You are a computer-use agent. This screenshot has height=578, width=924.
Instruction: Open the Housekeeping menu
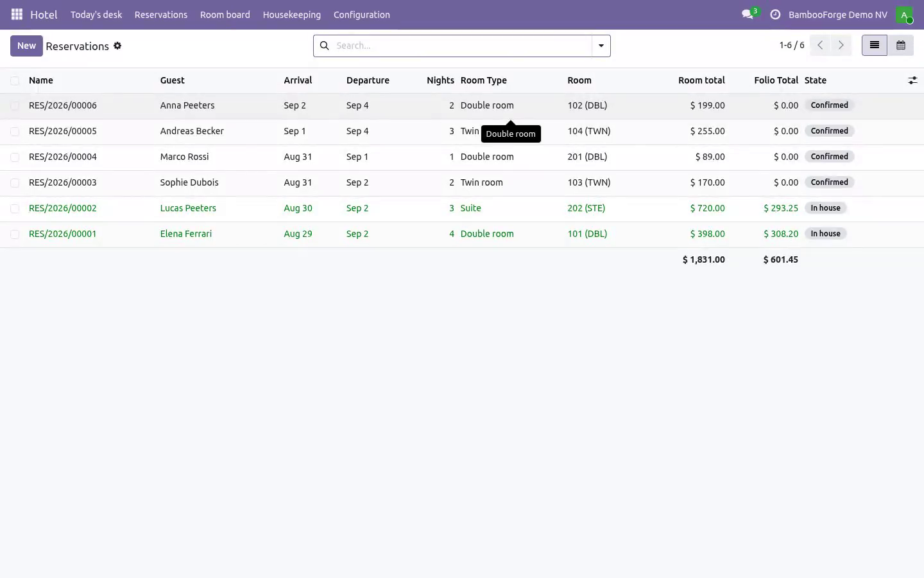click(x=292, y=14)
